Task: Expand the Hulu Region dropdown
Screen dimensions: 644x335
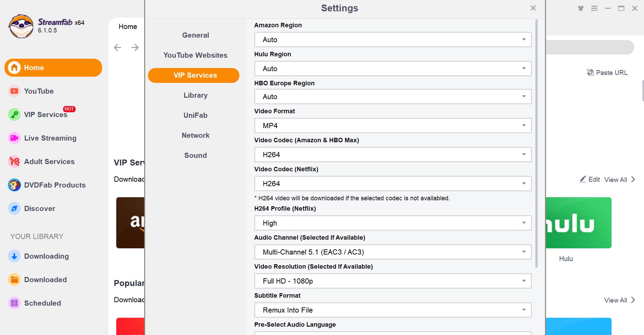Action: pyautogui.click(x=393, y=69)
